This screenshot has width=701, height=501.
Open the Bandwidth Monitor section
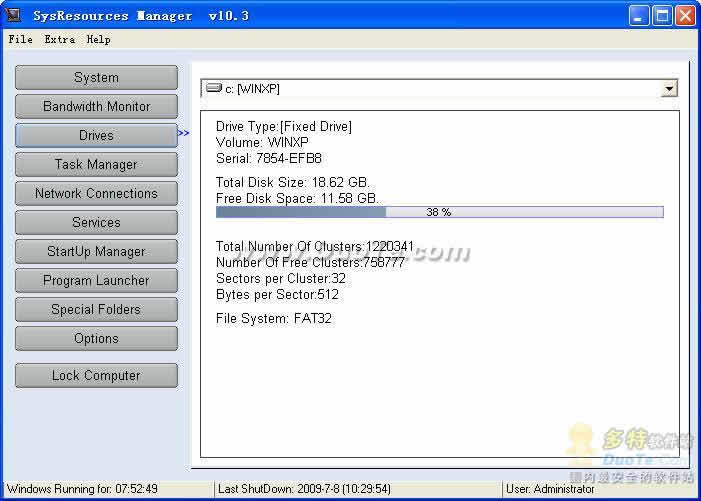tap(96, 106)
